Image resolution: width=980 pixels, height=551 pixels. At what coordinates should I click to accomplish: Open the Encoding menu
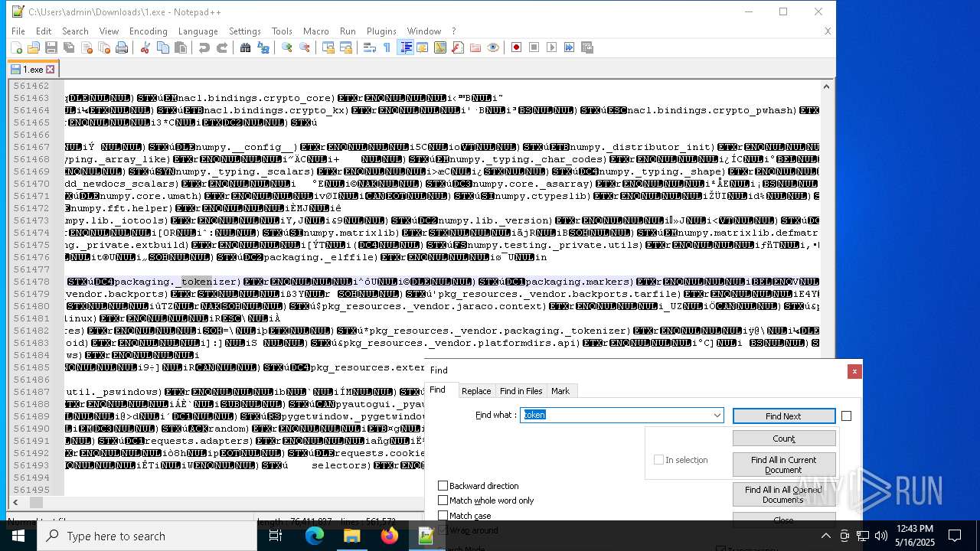click(x=148, y=31)
